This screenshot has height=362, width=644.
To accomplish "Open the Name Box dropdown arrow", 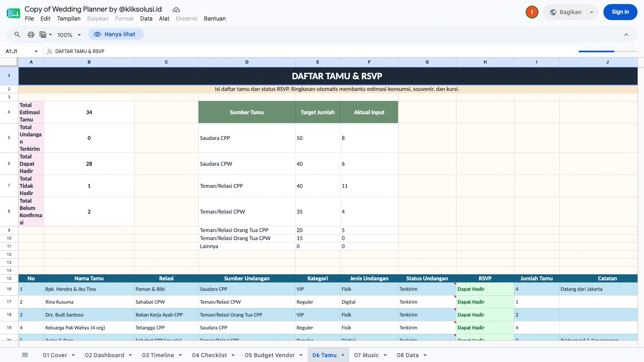I will pos(36,51).
